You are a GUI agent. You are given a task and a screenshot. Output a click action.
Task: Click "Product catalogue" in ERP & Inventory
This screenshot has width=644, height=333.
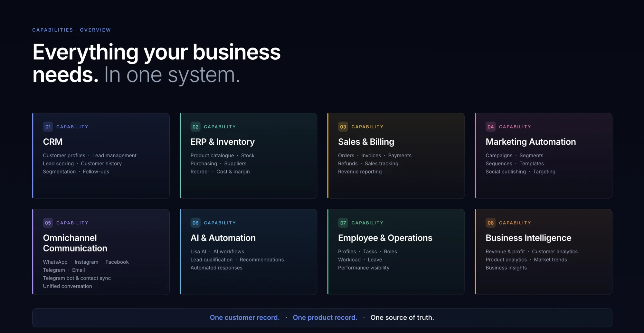pos(212,155)
